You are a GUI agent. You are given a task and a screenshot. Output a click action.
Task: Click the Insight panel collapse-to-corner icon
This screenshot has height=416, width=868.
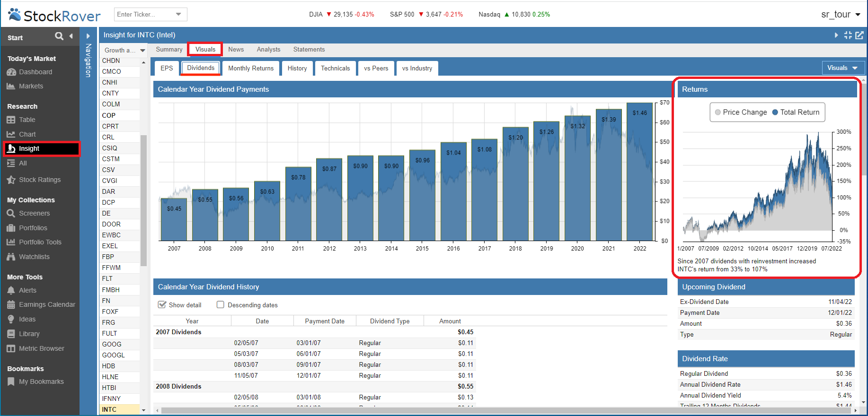point(848,35)
